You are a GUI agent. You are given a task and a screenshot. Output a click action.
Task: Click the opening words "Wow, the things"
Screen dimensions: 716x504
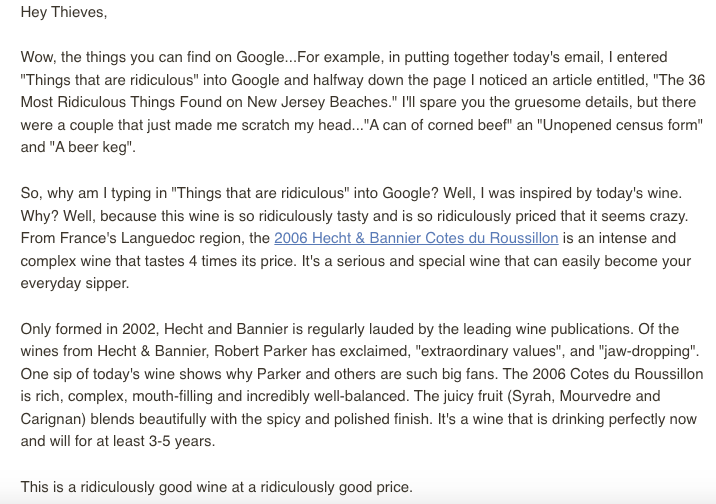point(73,58)
